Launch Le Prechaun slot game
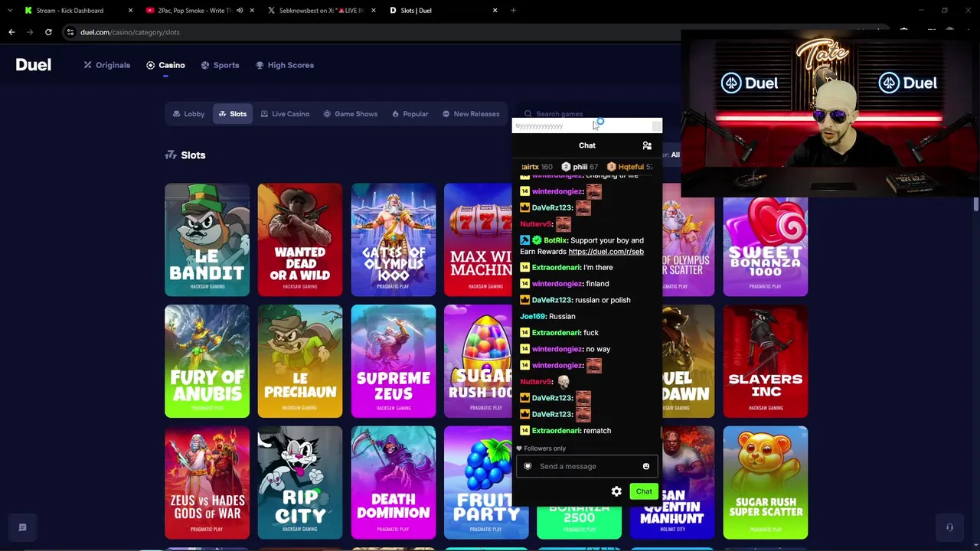Viewport: 980px width, 551px height. (x=300, y=361)
